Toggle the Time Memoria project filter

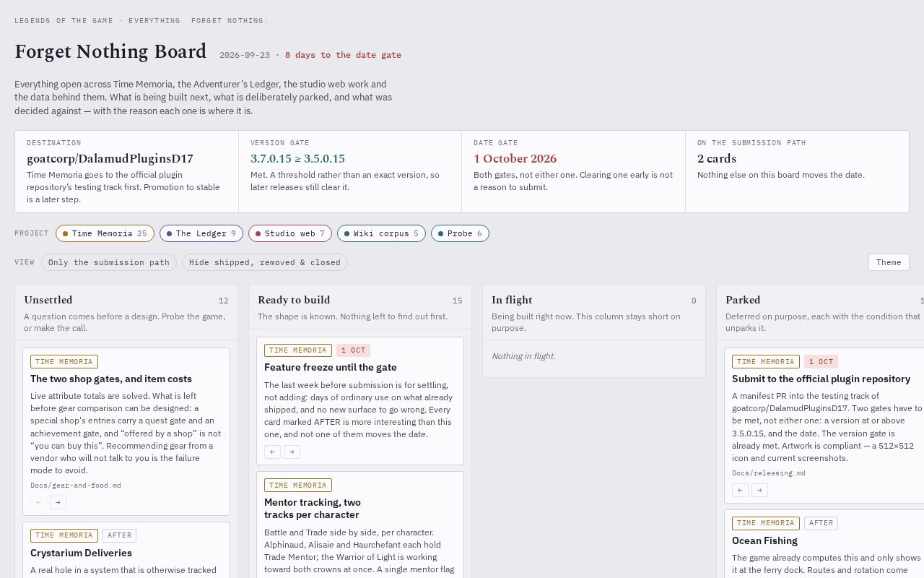point(105,233)
